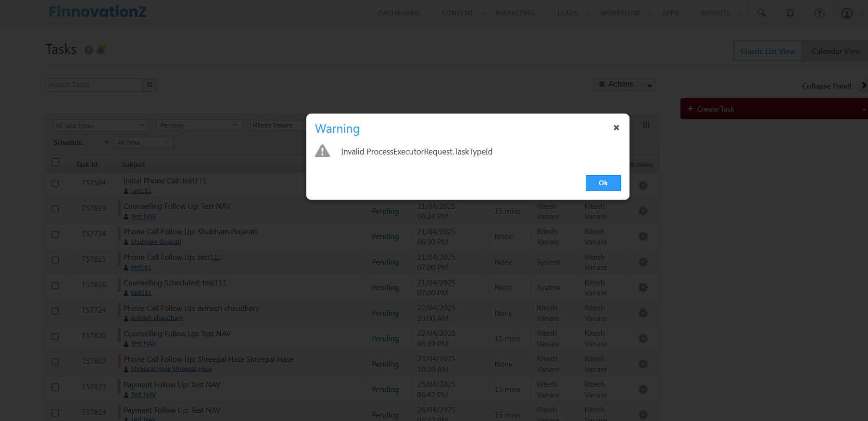Close the Warning dialog with the X
This screenshot has width=868, height=421.
click(x=616, y=128)
